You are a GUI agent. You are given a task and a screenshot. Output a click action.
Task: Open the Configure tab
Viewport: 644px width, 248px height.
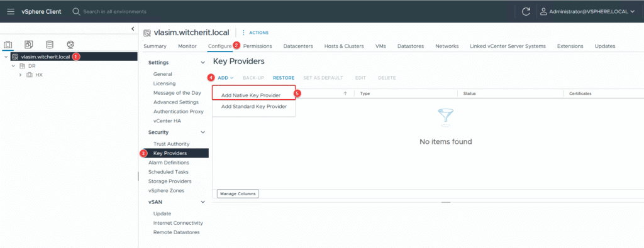click(x=219, y=46)
